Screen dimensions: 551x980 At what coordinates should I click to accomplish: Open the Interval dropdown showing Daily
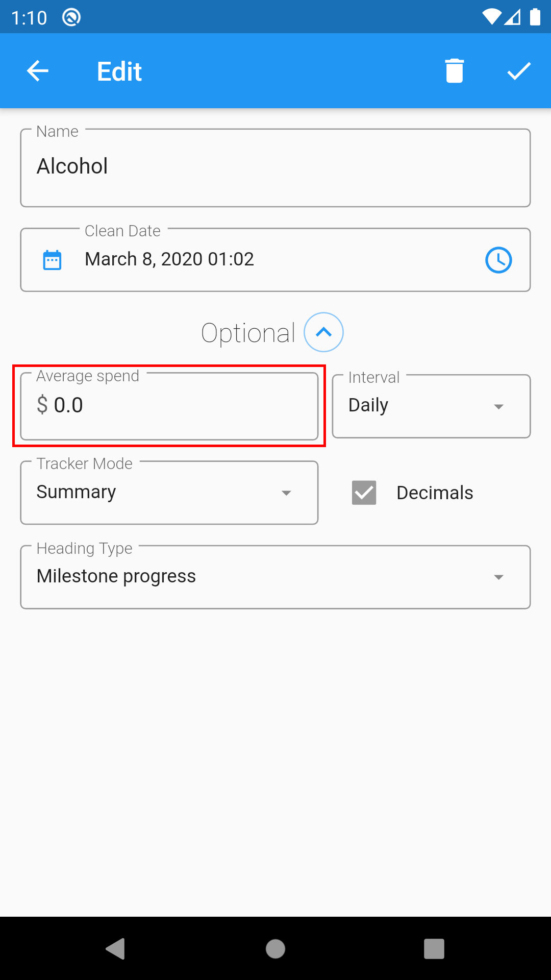click(431, 406)
